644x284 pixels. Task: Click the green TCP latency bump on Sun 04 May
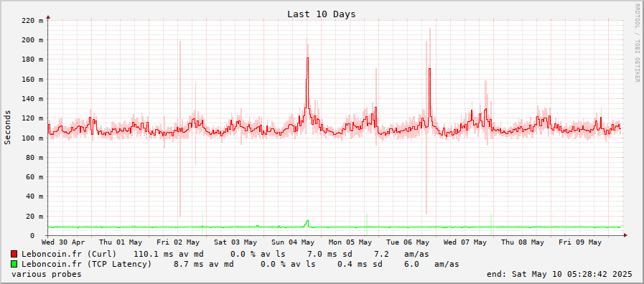(307, 223)
